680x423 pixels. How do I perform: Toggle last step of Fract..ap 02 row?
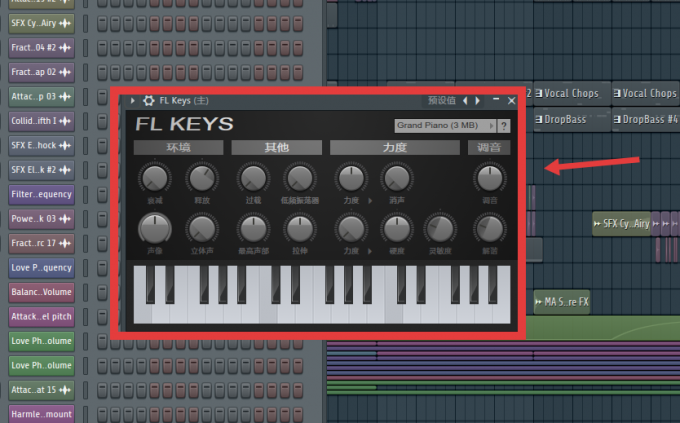[x=298, y=72]
